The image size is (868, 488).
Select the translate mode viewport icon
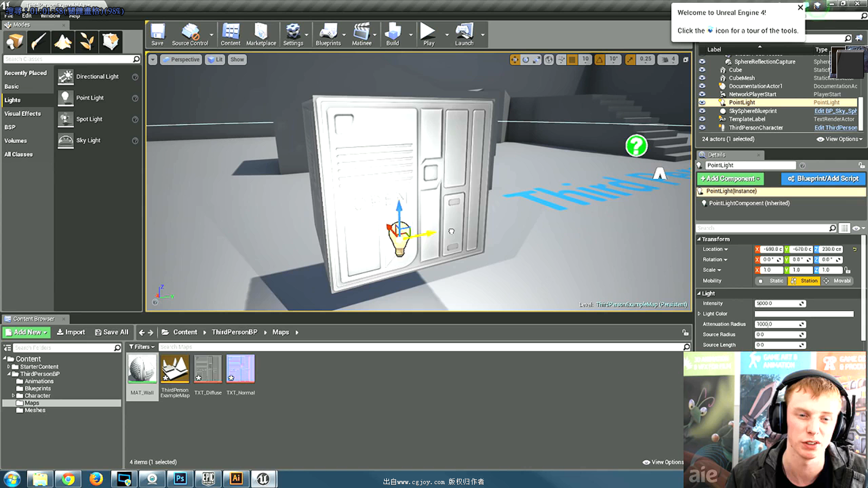tap(514, 60)
